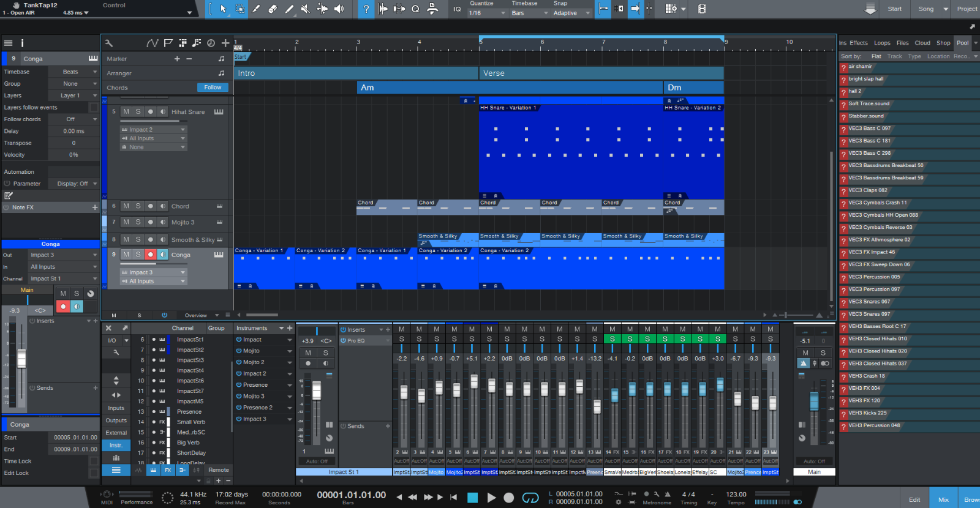Click the Record button in transport
This screenshot has height=508, width=980.
pos(508,497)
